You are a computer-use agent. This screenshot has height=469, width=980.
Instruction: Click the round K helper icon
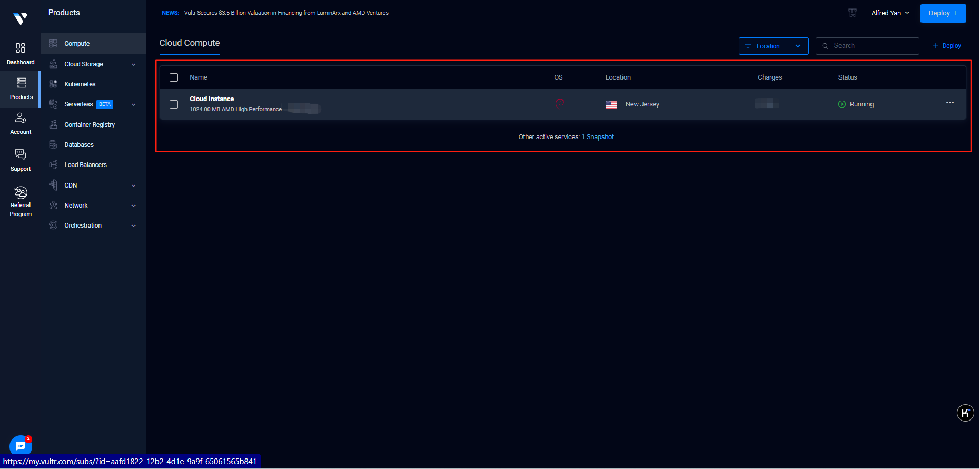[x=965, y=413]
